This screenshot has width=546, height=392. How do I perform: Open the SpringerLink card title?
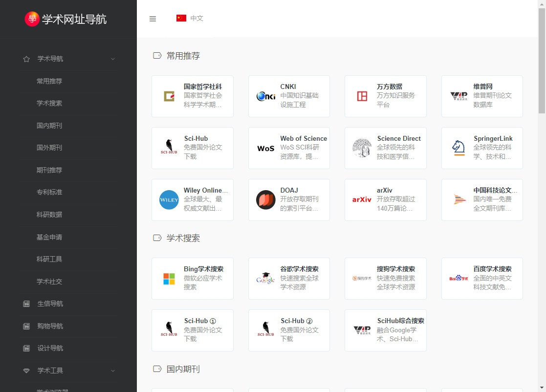coord(493,138)
